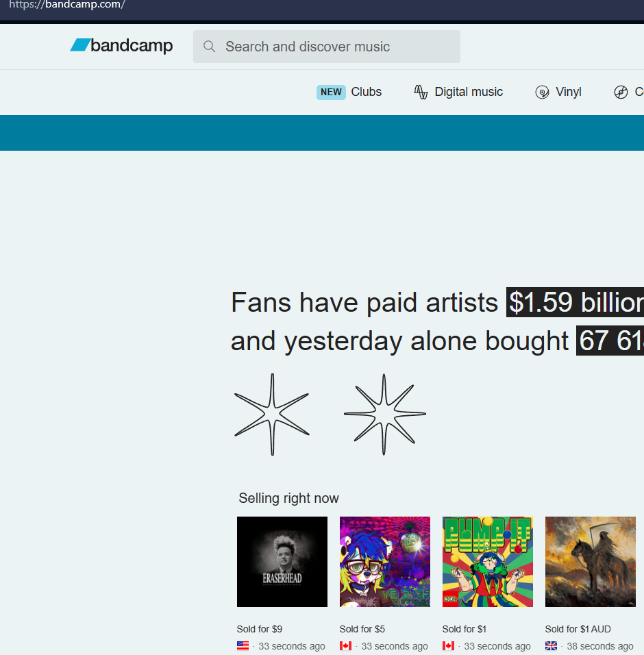Click the '$1.59 billion' highlighted figure
Screen dimensions: 644x655
tap(575, 302)
